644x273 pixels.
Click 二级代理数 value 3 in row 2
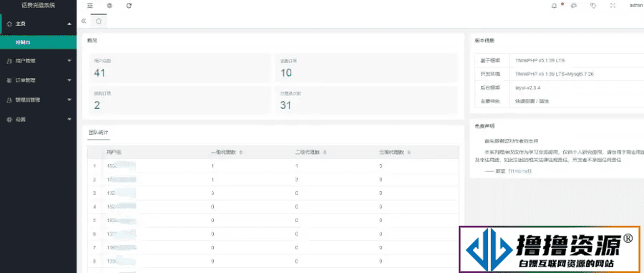click(x=296, y=180)
